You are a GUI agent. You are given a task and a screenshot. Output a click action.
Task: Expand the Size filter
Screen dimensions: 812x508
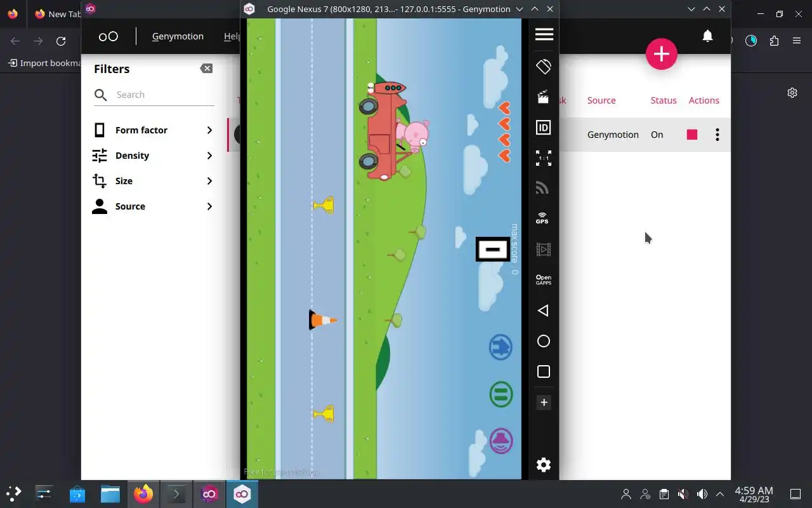(153, 181)
